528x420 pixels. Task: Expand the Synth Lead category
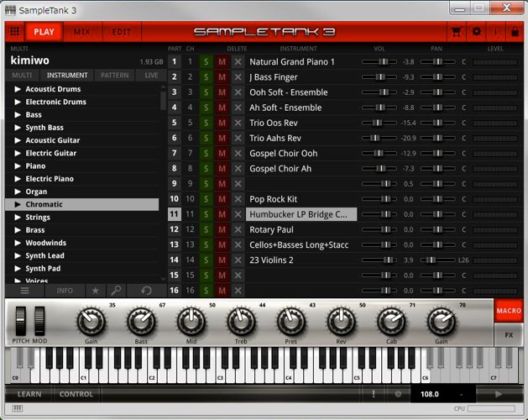18,255
